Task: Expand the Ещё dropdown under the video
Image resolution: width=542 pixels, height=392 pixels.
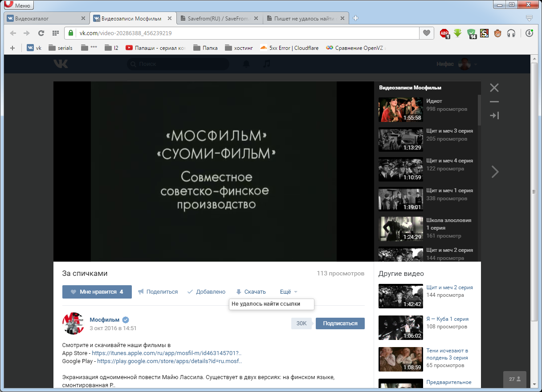Action: (x=289, y=292)
